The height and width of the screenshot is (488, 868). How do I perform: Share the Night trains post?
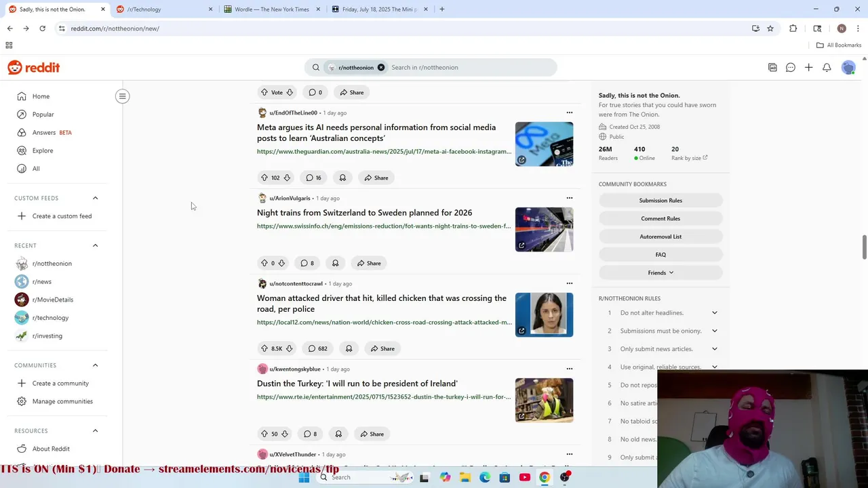click(369, 263)
